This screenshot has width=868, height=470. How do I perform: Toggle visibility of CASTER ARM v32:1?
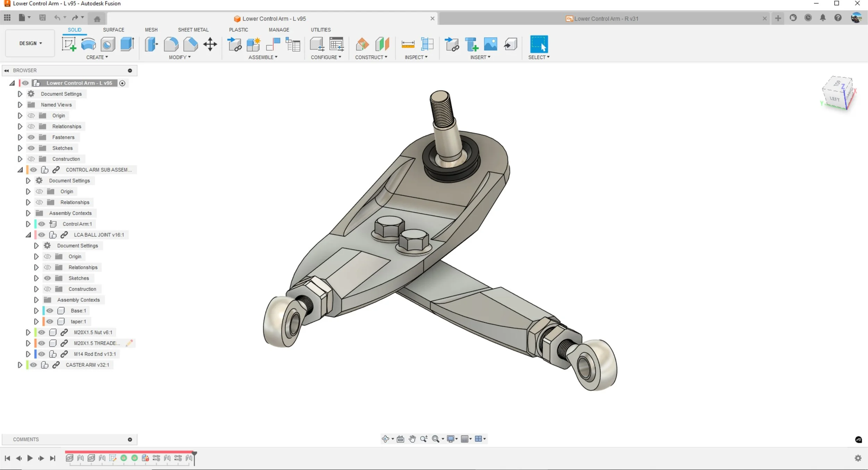[x=33, y=365]
